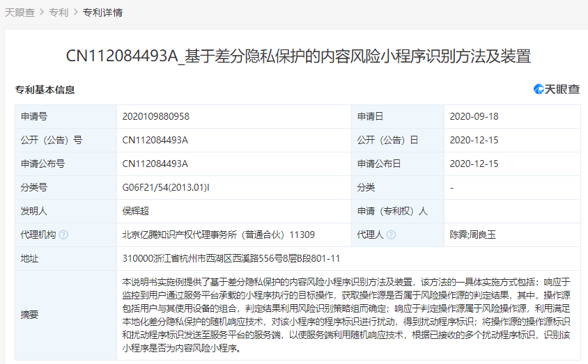Click the 分类 label cell

(x=398, y=187)
